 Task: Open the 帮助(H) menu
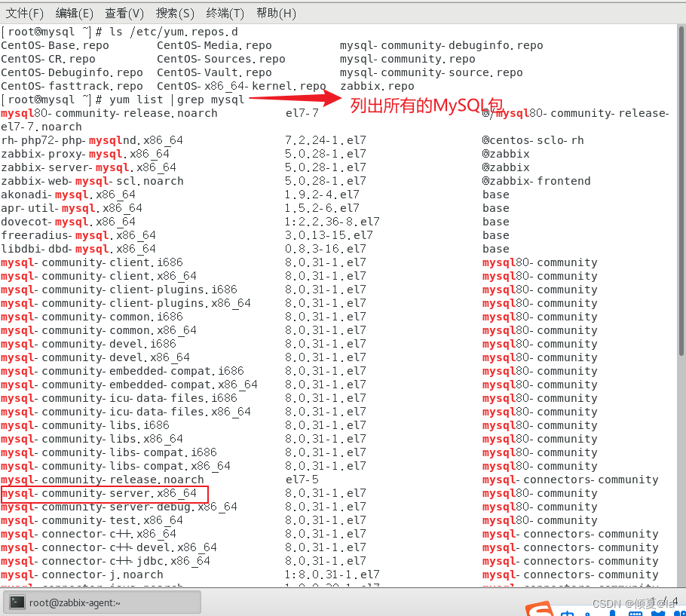tap(276, 14)
